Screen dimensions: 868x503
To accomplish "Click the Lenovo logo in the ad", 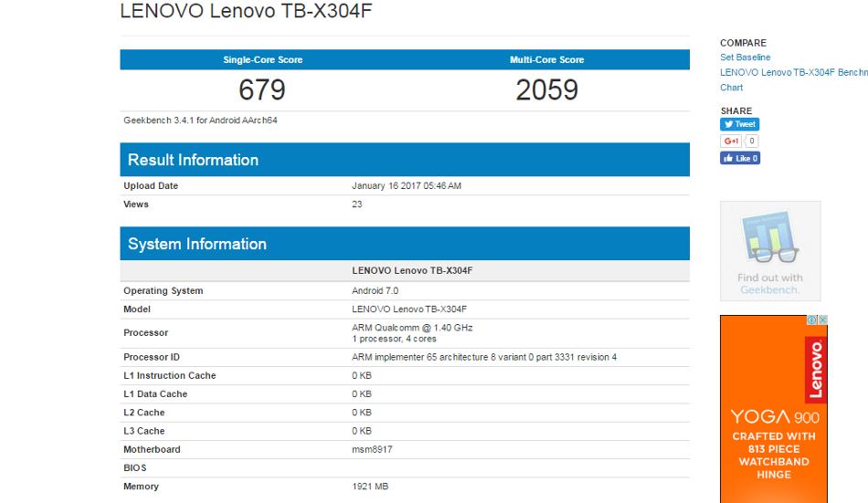I will click(815, 371).
